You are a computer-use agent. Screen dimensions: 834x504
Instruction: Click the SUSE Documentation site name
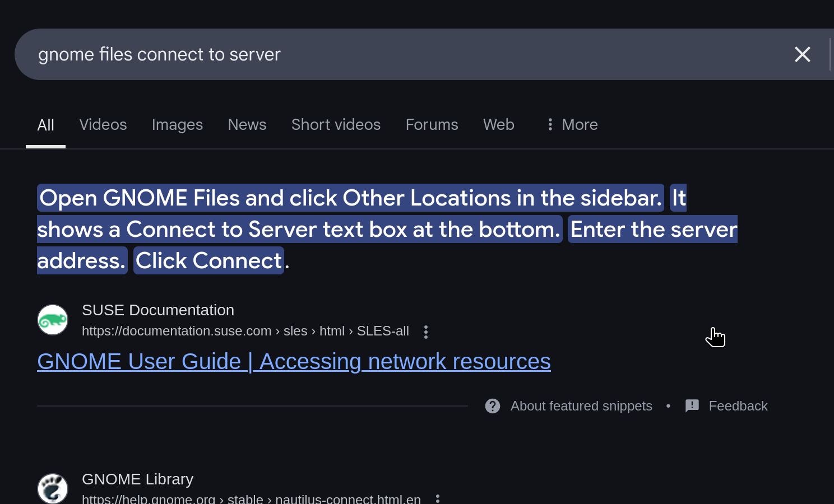point(158,310)
